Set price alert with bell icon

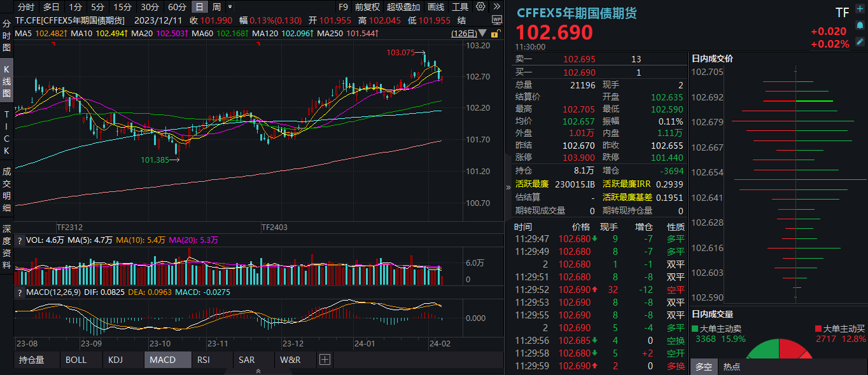pyautogui.click(x=860, y=27)
